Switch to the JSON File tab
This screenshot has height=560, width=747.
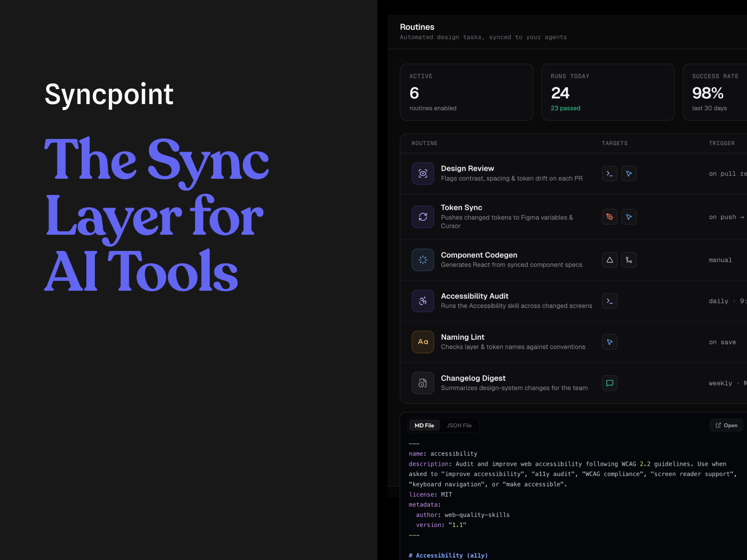(x=459, y=425)
